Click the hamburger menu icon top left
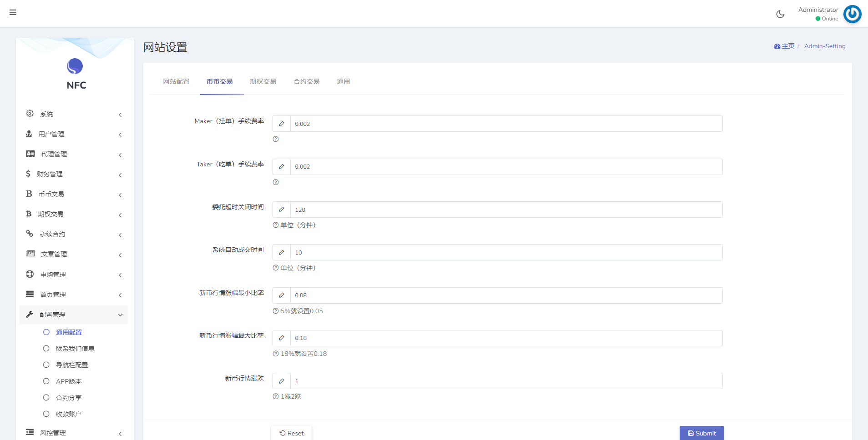 pyautogui.click(x=13, y=12)
